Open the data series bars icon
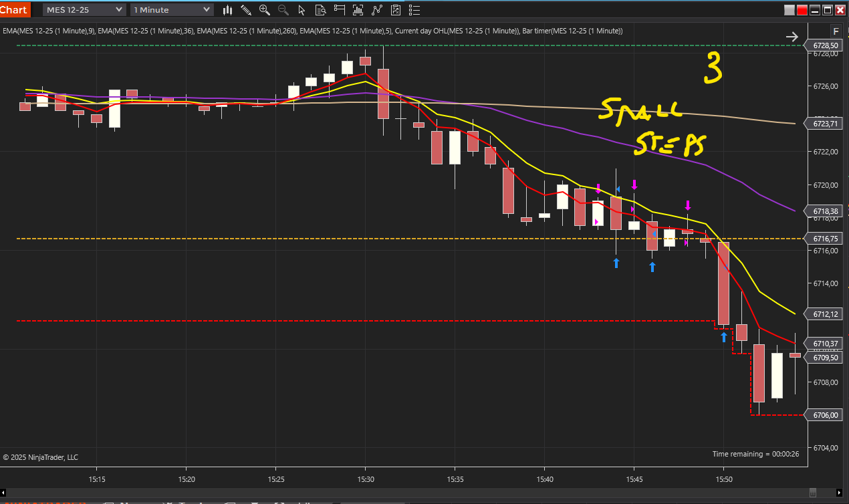This screenshot has height=504, width=849. click(359, 10)
